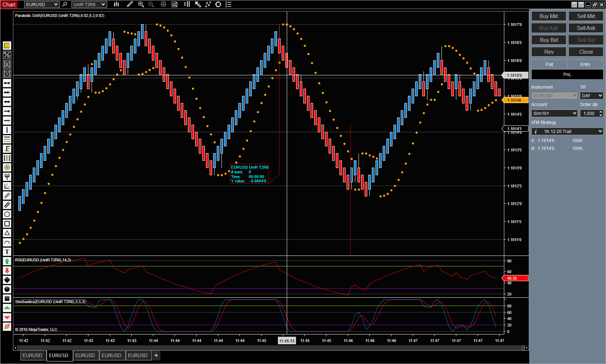
Task: Toggle the Chart Trader panel
Action: click(x=186, y=4)
